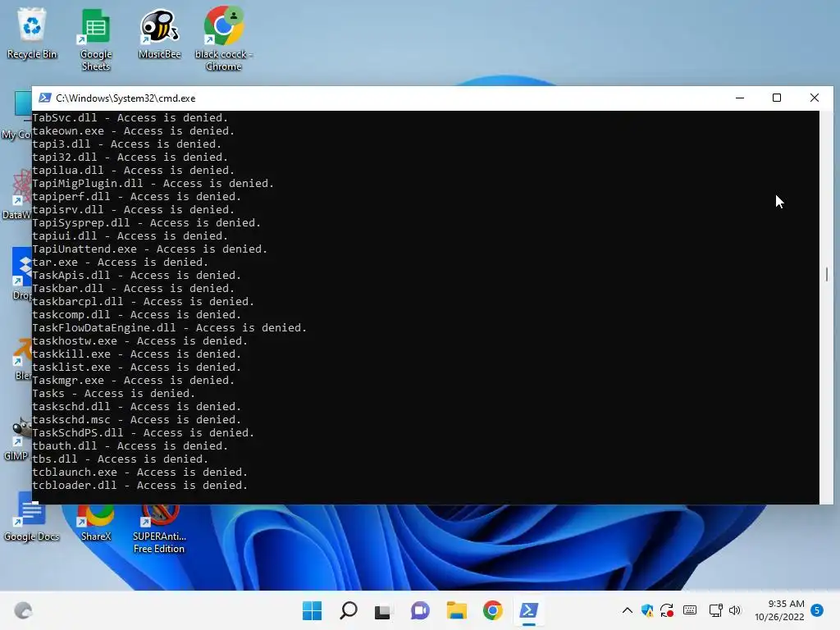Open the touch keyboard tray icon
The image size is (840, 630).
[x=690, y=610]
